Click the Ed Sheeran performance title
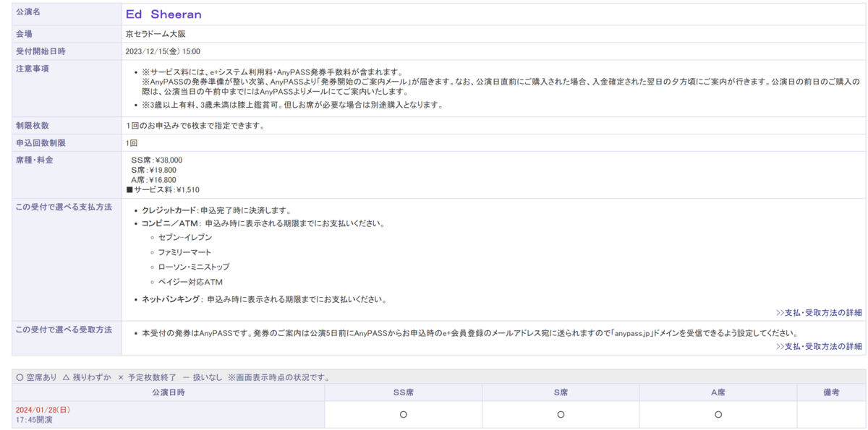The width and height of the screenshot is (868, 430). (x=163, y=14)
